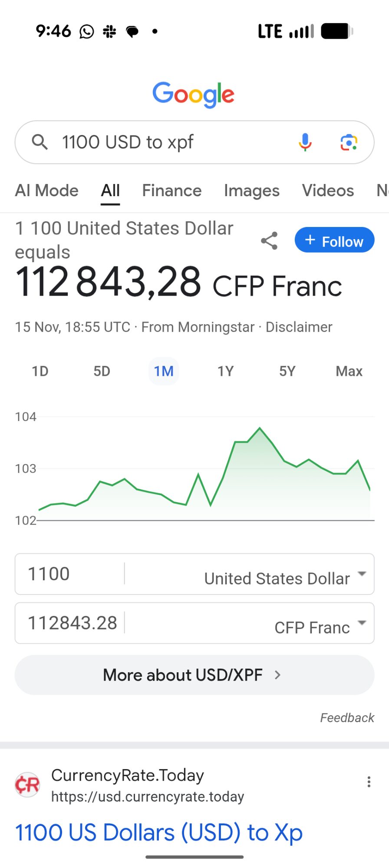Screen dimensions: 389x868
Task: Tap the magnifying glass search icon
Action: (40, 142)
